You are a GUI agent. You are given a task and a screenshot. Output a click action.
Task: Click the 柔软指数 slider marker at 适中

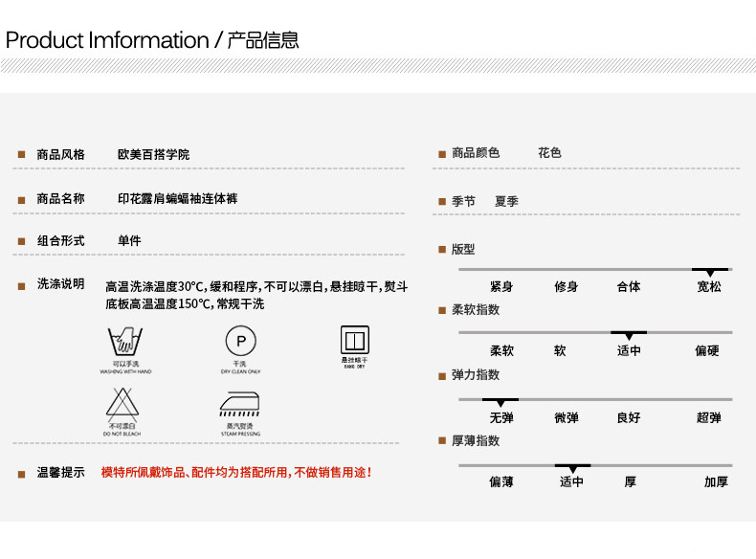(629, 335)
